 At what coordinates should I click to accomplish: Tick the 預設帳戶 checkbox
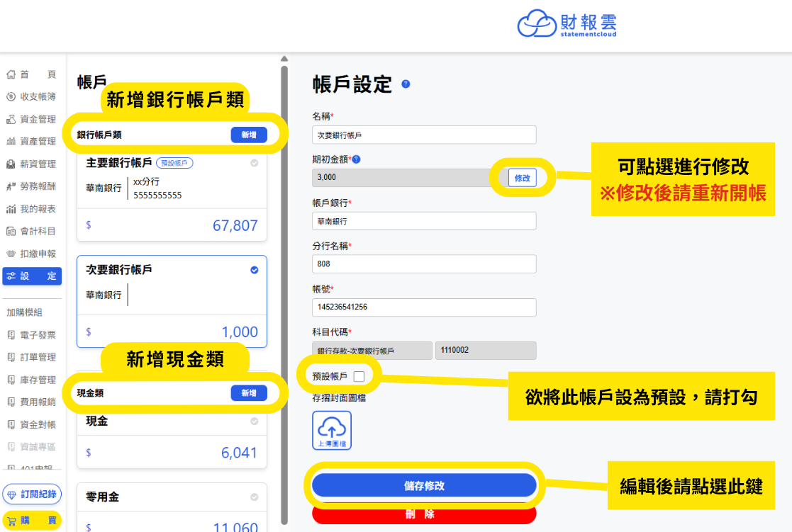pyautogui.click(x=359, y=376)
